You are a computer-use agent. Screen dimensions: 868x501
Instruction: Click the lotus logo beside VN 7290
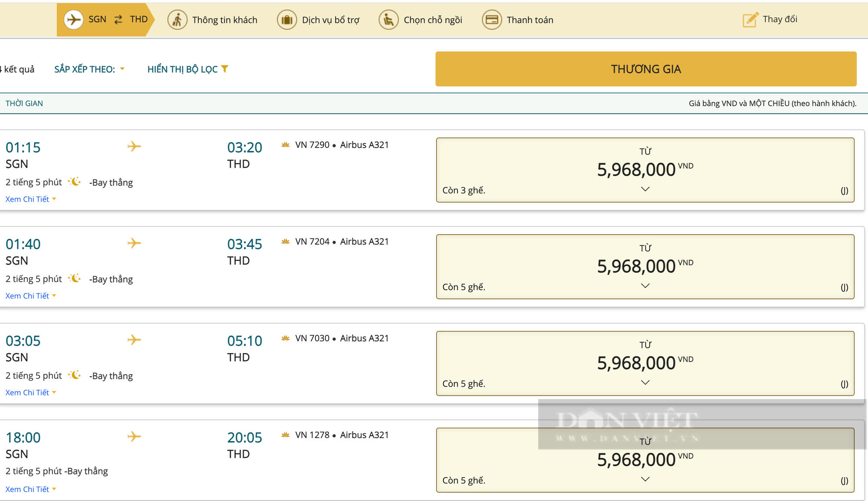[285, 145]
